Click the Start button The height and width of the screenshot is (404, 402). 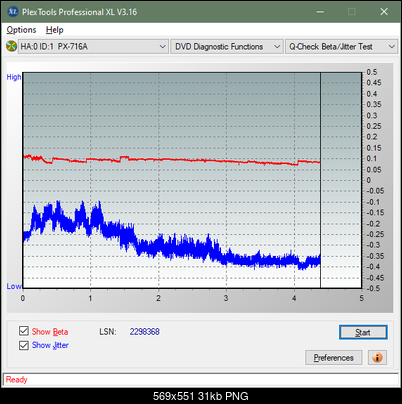(363, 332)
